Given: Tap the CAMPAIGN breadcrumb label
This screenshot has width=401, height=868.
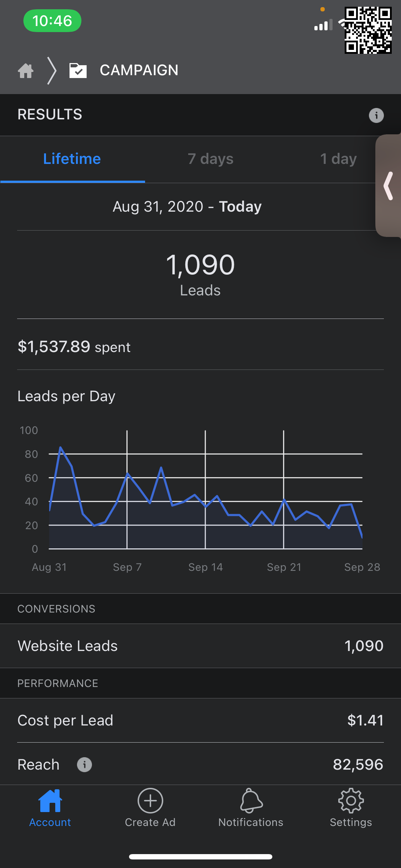Looking at the screenshot, I should pyautogui.click(x=139, y=71).
